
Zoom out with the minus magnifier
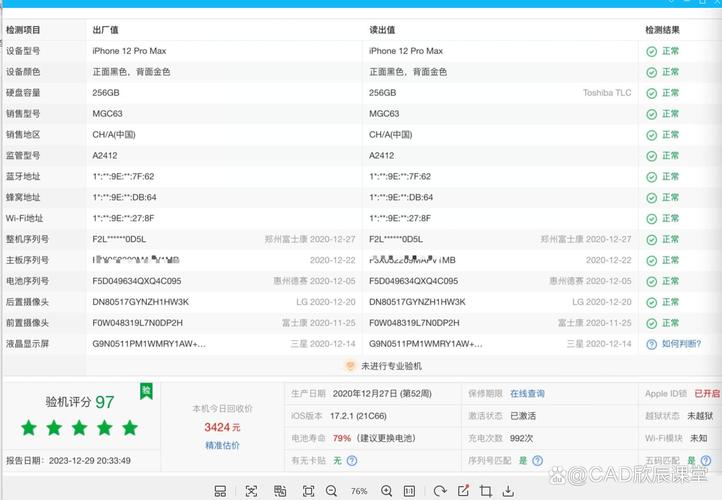332,491
